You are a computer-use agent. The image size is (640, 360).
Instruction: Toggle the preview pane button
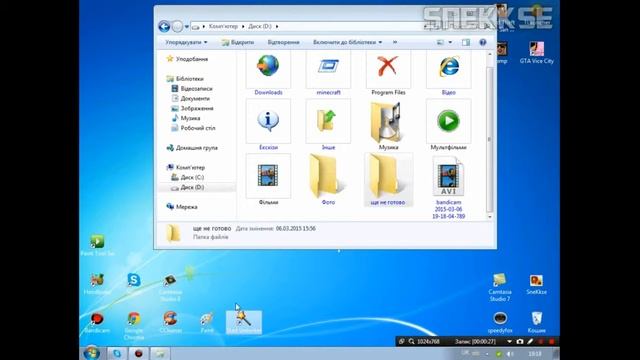tap(466, 42)
